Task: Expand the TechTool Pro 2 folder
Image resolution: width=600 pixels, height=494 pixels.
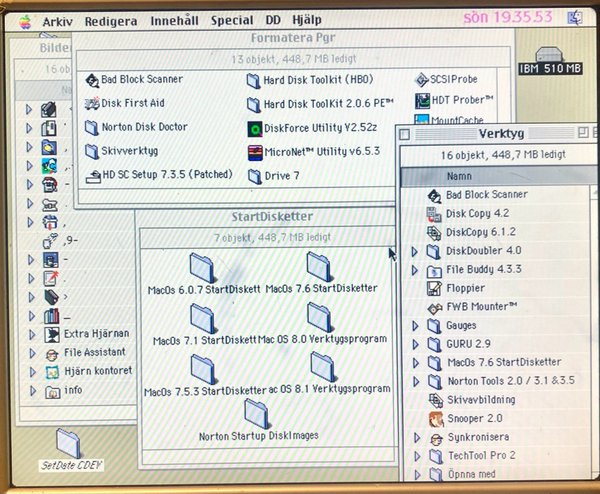Action: pyautogui.click(x=417, y=456)
